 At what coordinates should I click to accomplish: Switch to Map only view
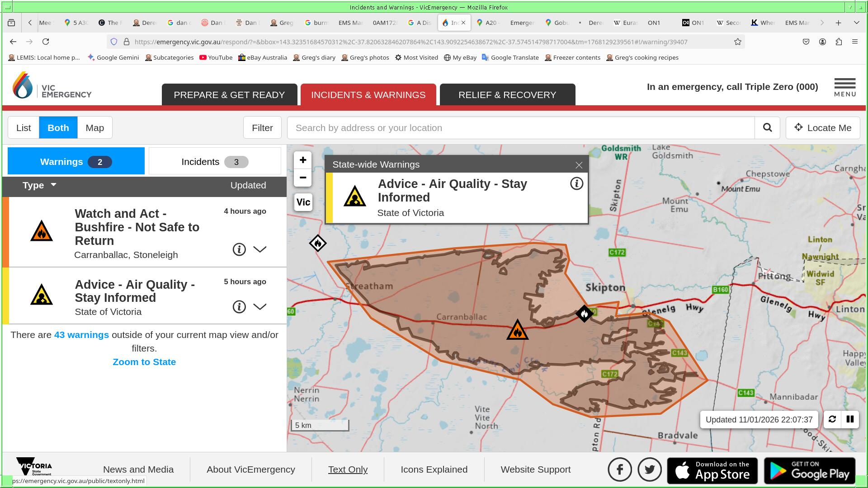tap(95, 128)
